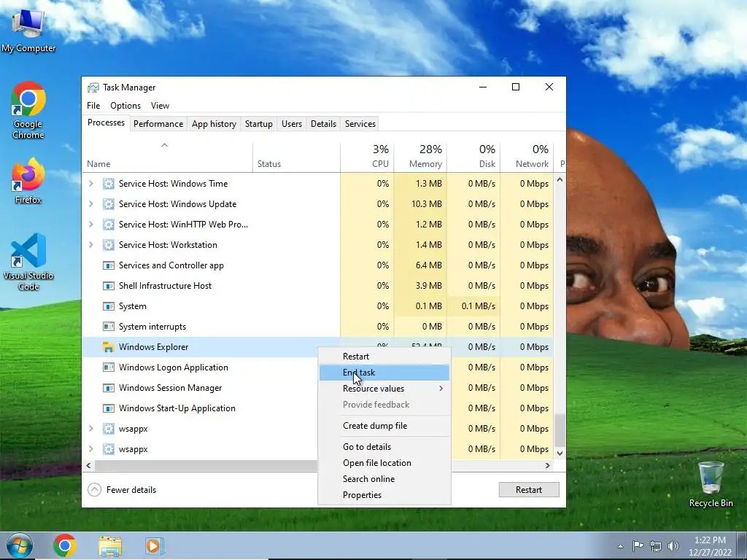This screenshot has height=560, width=747.
Task: Select Create dump file in context menu
Action: click(x=384, y=426)
